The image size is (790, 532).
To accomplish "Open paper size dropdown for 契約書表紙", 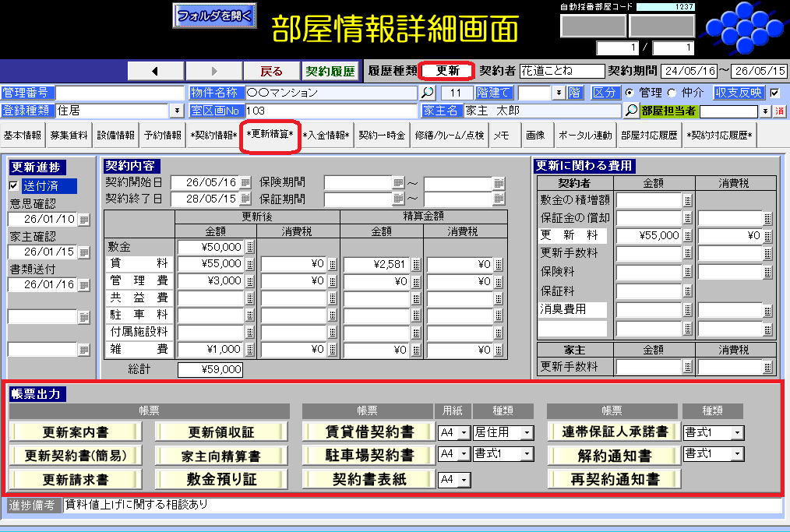I will (x=464, y=479).
